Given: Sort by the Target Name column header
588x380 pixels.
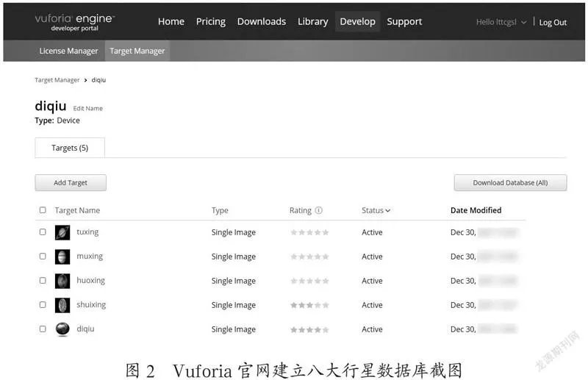Looking at the screenshot, I should (77, 210).
